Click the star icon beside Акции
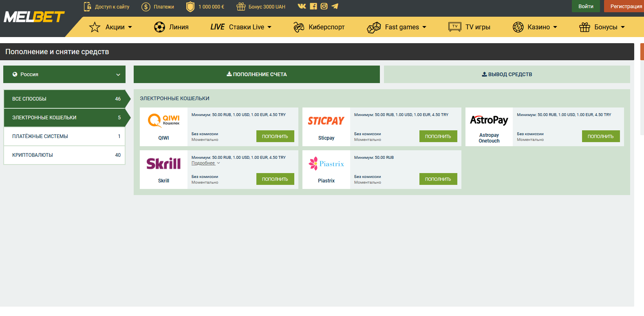The image size is (644, 316). pyautogui.click(x=95, y=27)
